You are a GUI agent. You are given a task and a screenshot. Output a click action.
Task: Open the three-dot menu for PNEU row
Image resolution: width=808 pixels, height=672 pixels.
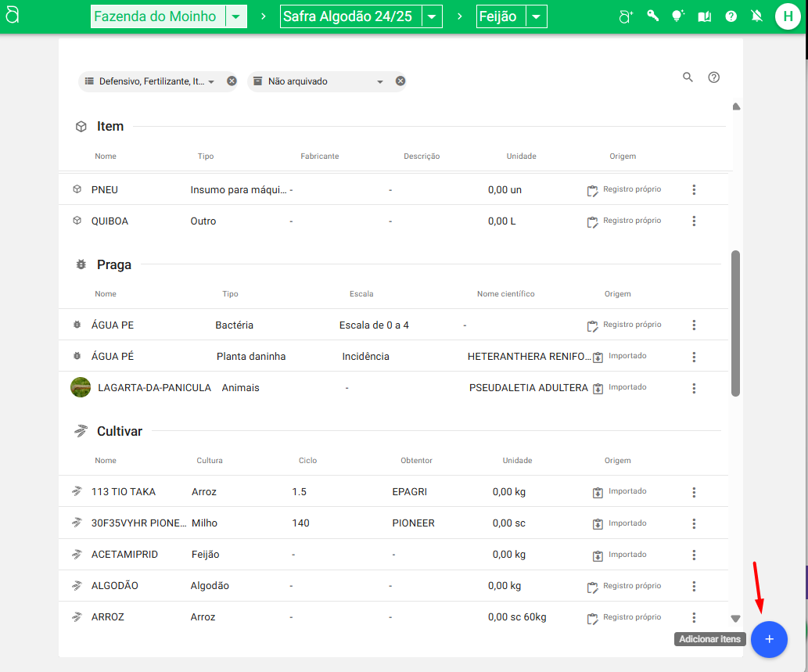pyautogui.click(x=694, y=190)
